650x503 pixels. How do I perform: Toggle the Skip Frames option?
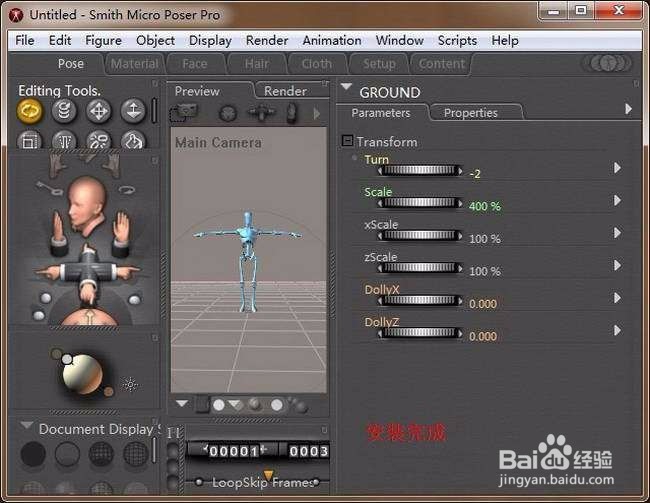click(316, 482)
